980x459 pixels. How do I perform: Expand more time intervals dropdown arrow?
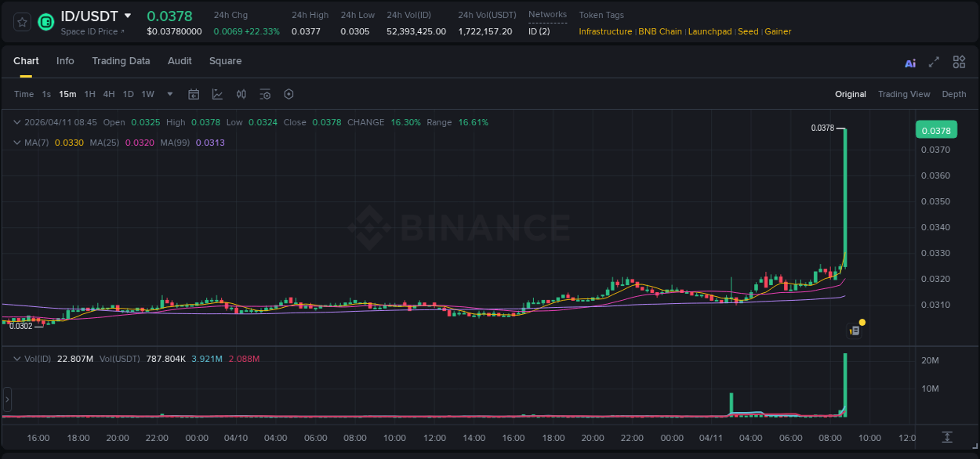point(170,94)
